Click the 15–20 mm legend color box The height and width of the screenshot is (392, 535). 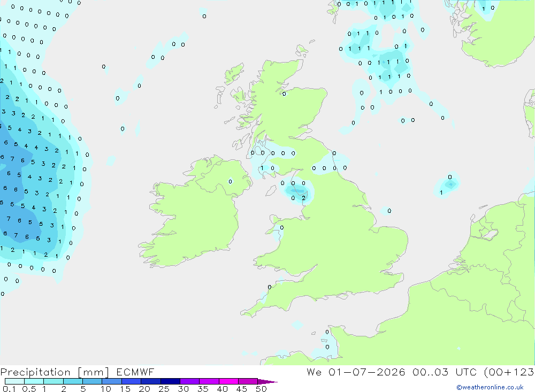(132, 381)
